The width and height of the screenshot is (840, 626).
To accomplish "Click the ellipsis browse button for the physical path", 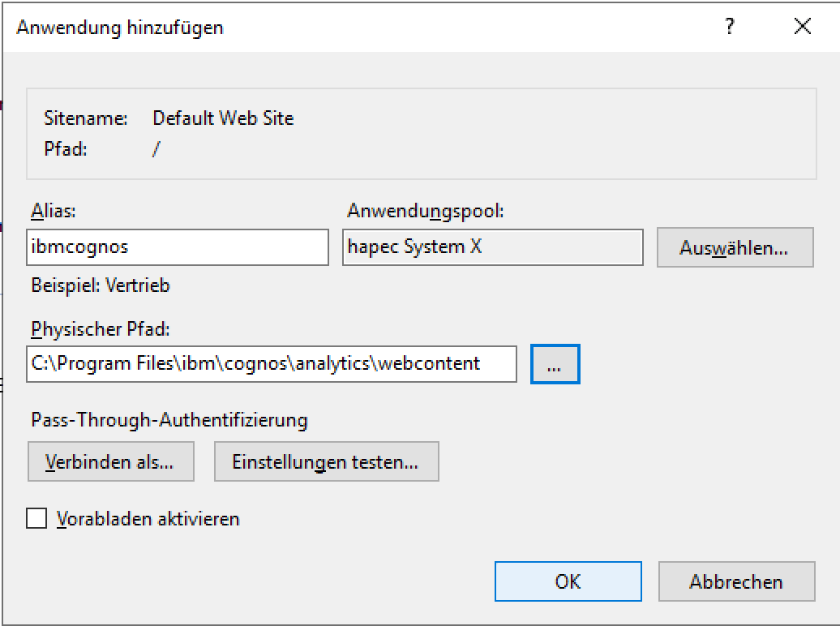I will coord(555,364).
